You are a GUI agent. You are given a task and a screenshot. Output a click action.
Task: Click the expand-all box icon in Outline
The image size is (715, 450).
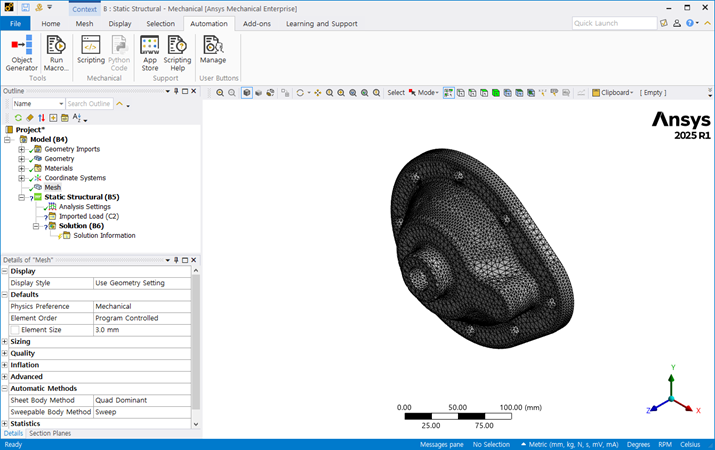[x=53, y=118]
